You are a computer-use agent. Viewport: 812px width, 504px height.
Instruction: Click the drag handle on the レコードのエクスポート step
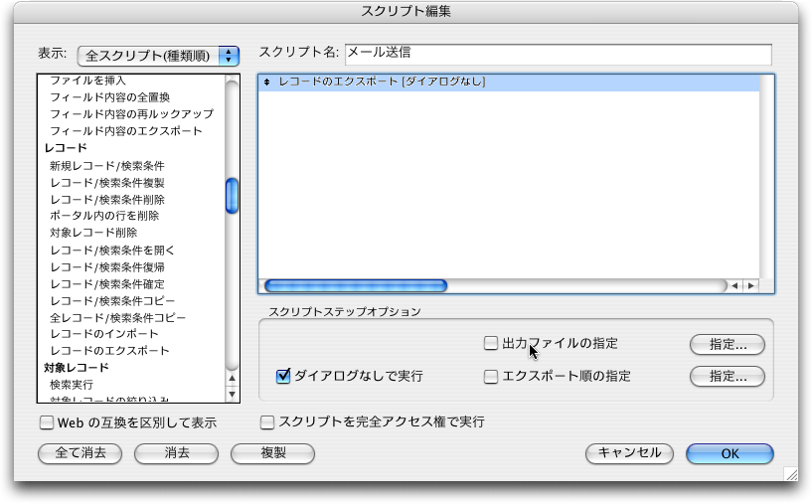pyautogui.click(x=267, y=83)
